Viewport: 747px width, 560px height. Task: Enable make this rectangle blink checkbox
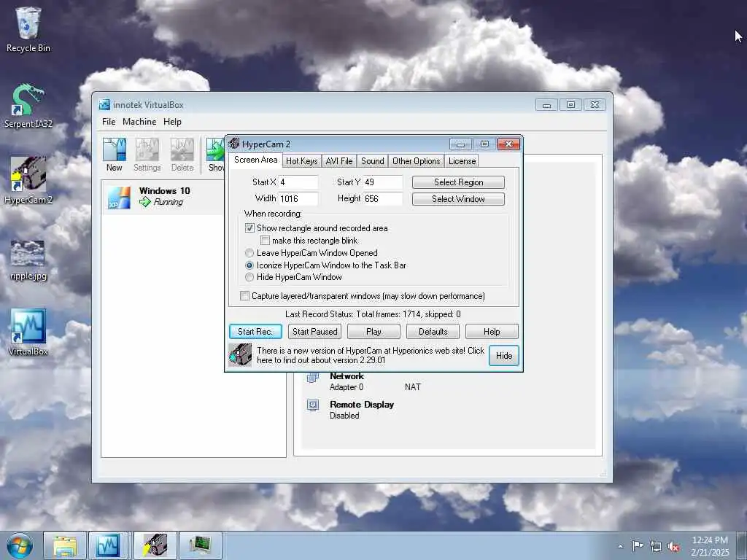click(x=266, y=241)
